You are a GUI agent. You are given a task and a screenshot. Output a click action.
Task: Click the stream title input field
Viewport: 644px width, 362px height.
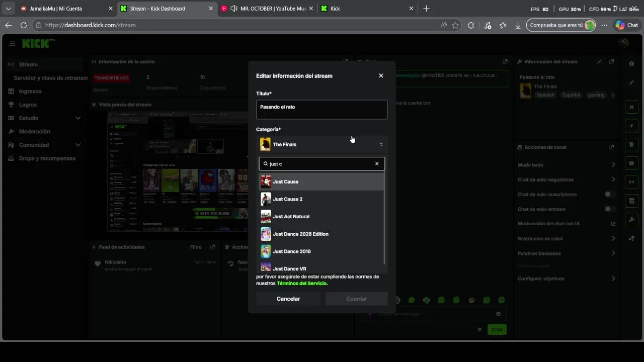tap(321, 110)
